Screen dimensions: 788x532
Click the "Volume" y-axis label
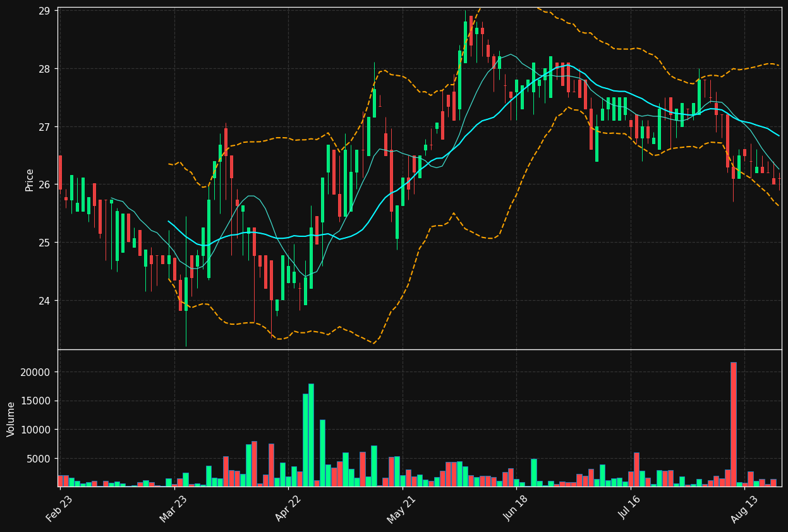11,419
